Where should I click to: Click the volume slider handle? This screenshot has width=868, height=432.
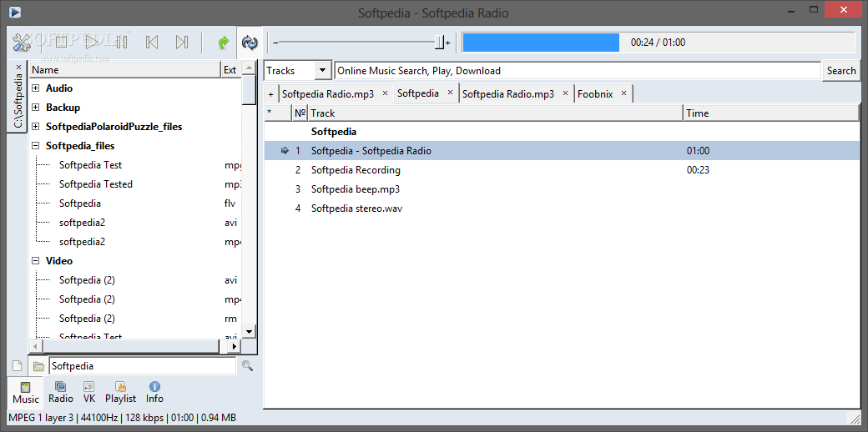coord(440,42)
